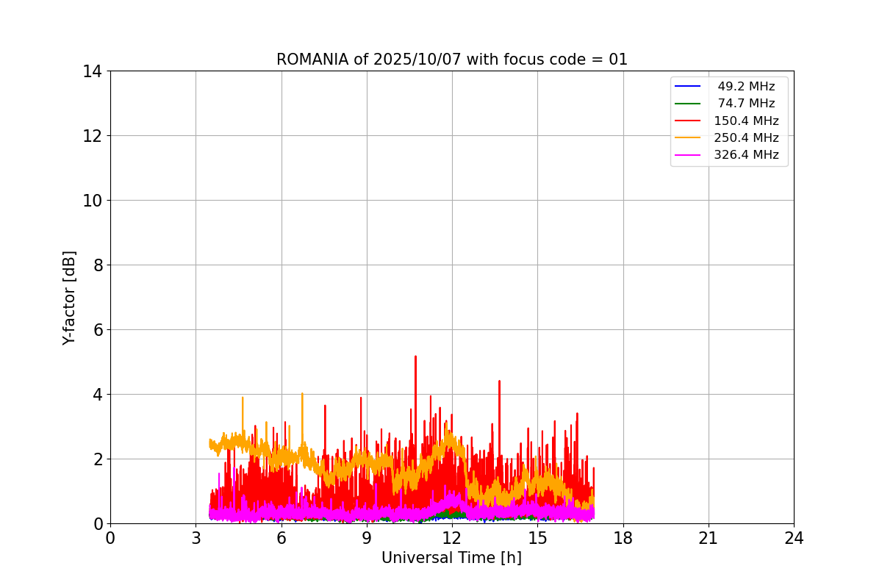This screenshot has width=882, height=588.
Task: Click the x-axis tick label '24'
Action: click(794, 538)
